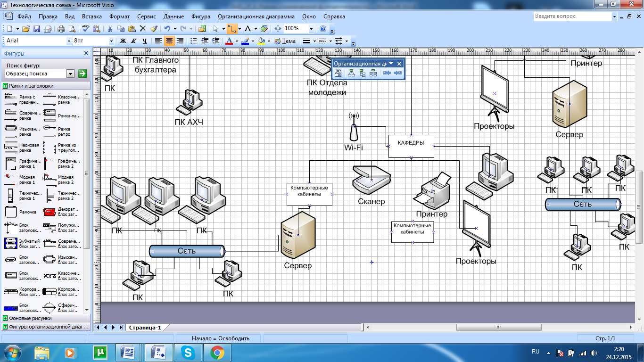Align text to the right

pos(180,41)
